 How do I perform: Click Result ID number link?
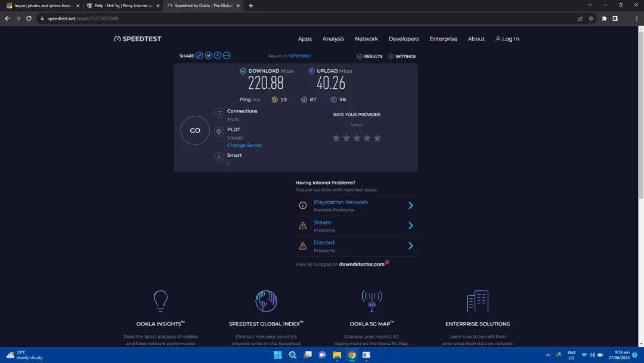[299, 56]
